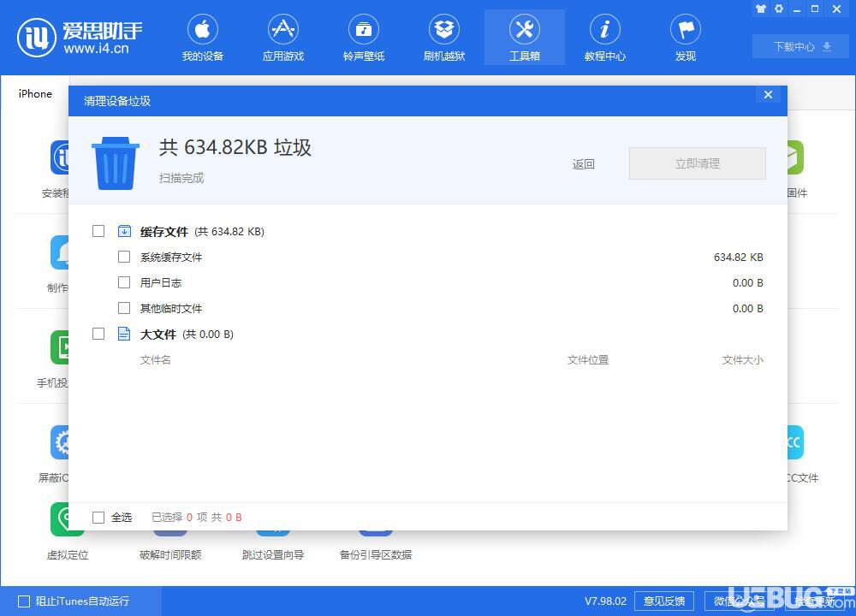The height and width of the screenshot is (616, 856).
Task: Close the 清理设备垃圾 dialog
Action: click(768, 95)
